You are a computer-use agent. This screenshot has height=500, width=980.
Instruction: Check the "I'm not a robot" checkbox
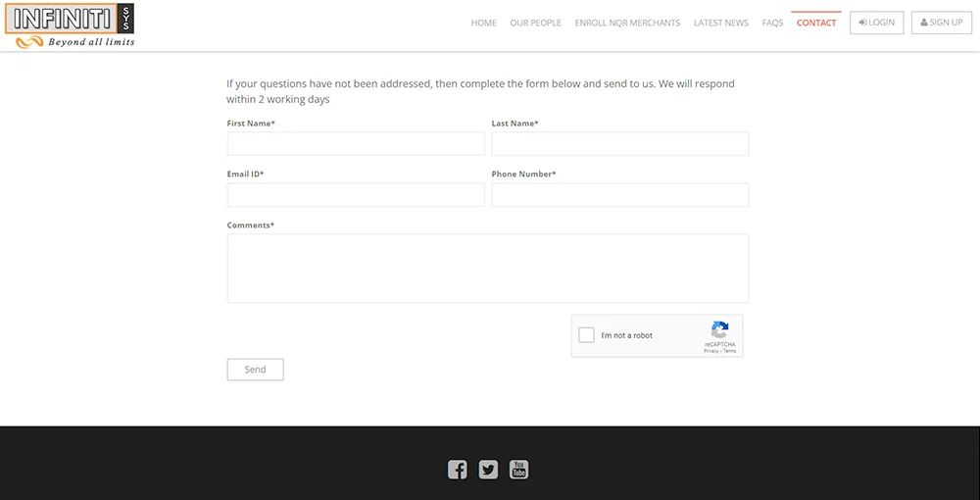586,335
